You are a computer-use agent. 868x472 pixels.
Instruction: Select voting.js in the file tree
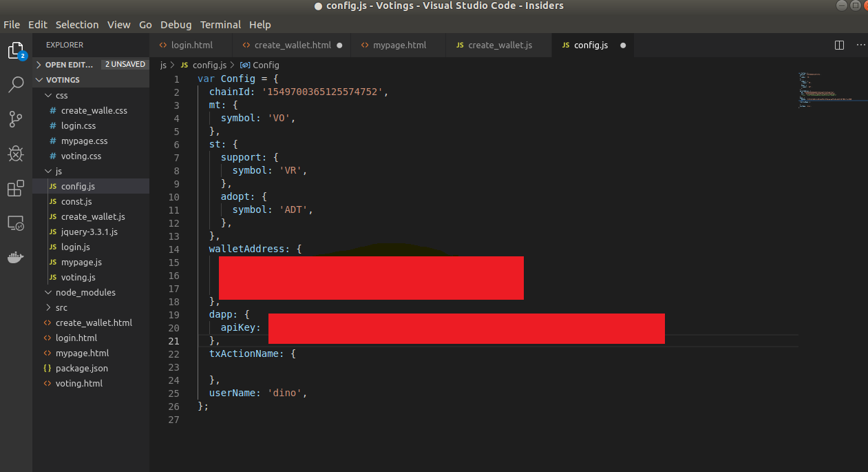[76, 277]
